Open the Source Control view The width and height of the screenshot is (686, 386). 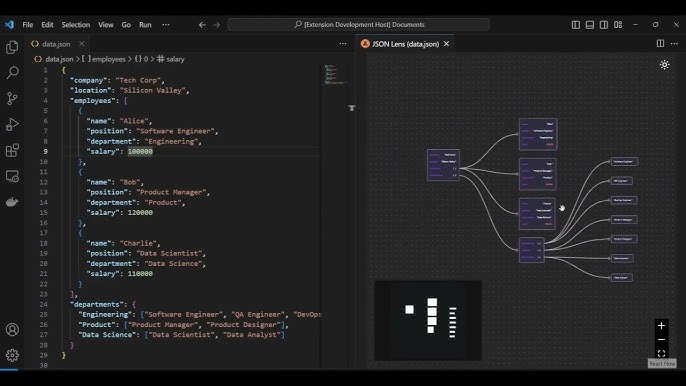tap(12, 98)
